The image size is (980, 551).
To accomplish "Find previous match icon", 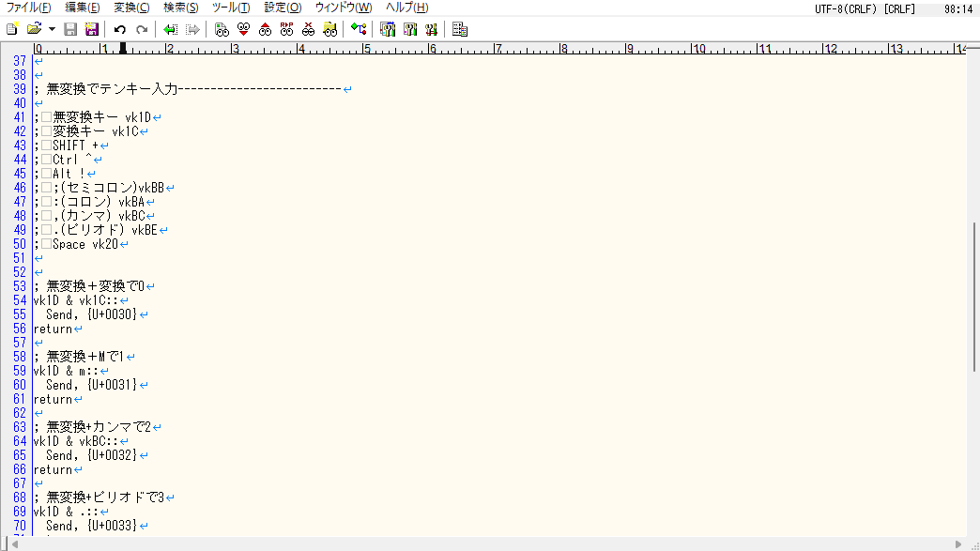I will pos(265,29).
